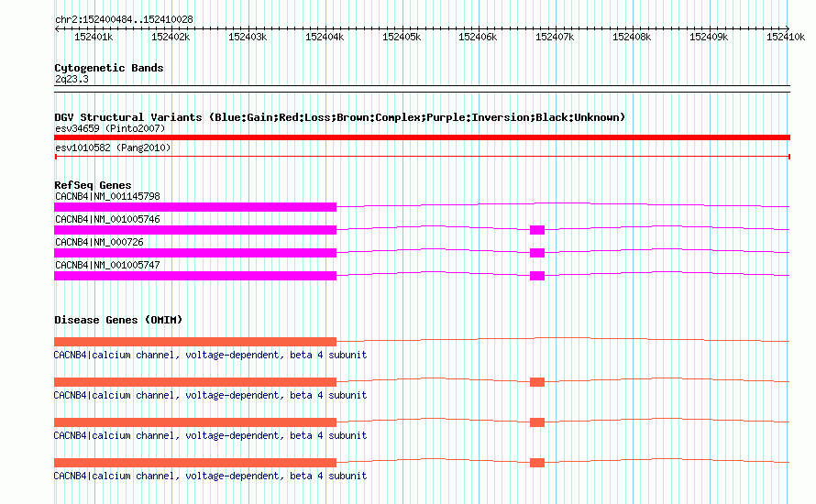Click the chr2:152400484..152410028 coordinate label
The width and height of the screenshot is (816, 504).
click(x=124, y=19)
